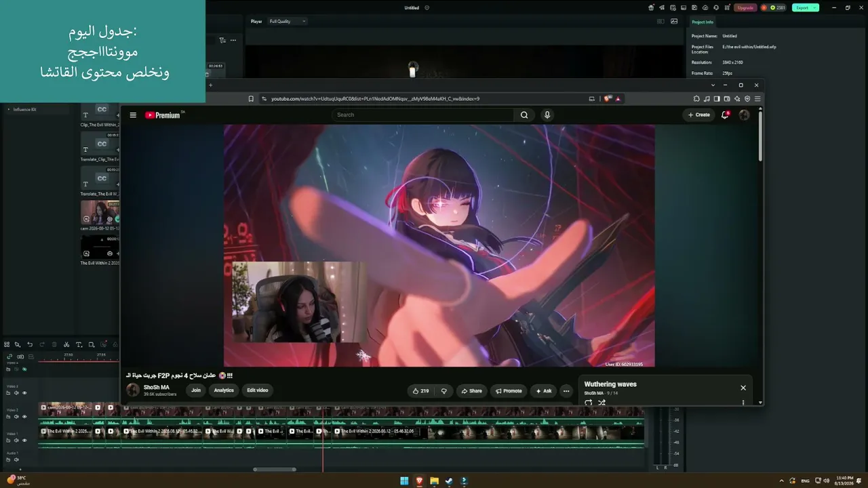Open the Project Info tab
The image size is (868, 488).
point(703,22)
